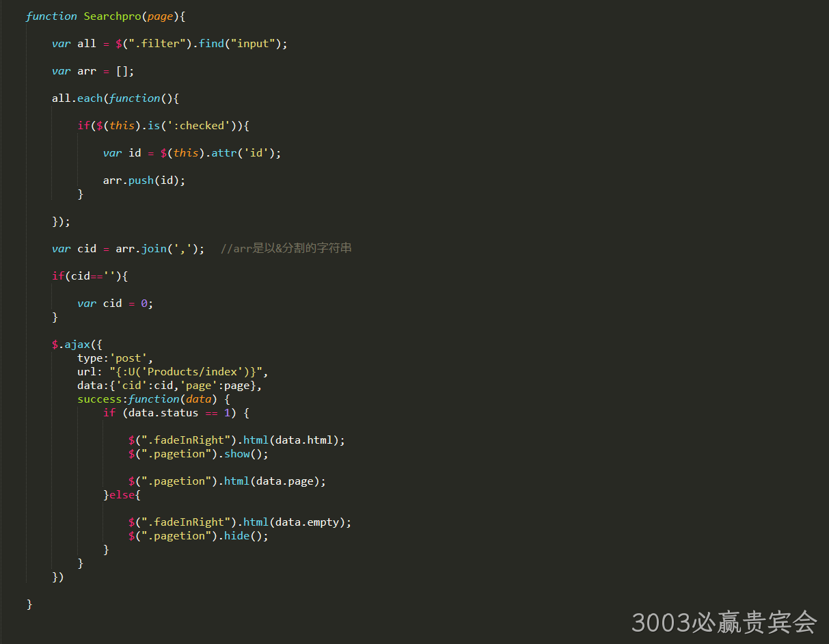Viewport: 829px width, 644px height.
Task: Click the all.each(function(){ line
Action: [115, 98]
